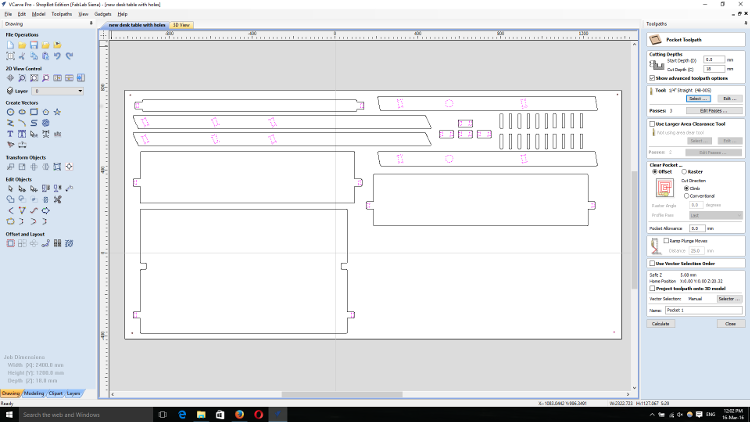
Task: Open the Edit menu
Action: (x=22, y=14)
